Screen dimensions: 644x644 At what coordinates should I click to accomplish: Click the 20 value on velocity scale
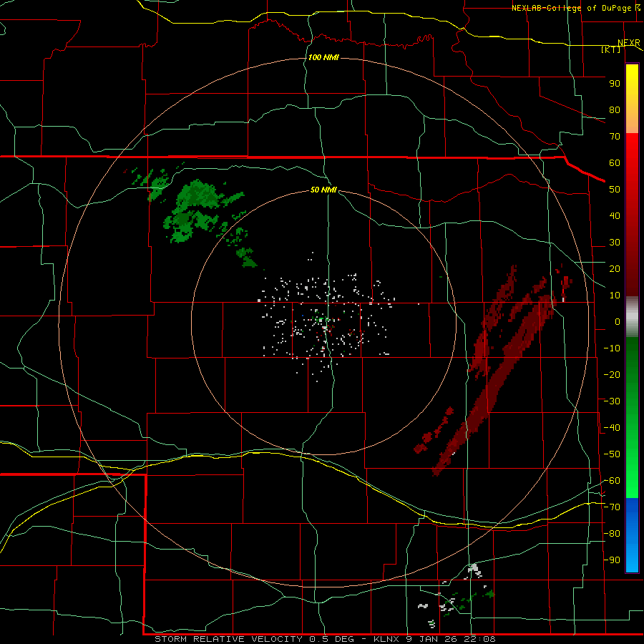pyautogui.click(x=615, y=268)
